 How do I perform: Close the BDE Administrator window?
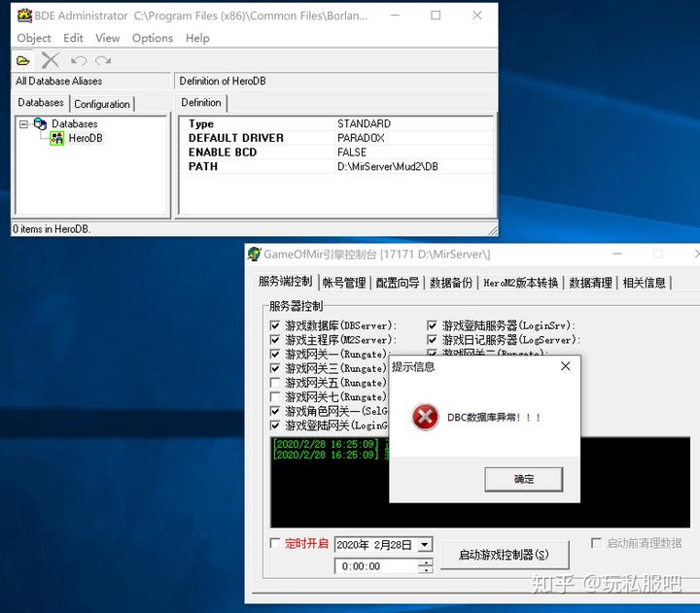tap(477, 16)
